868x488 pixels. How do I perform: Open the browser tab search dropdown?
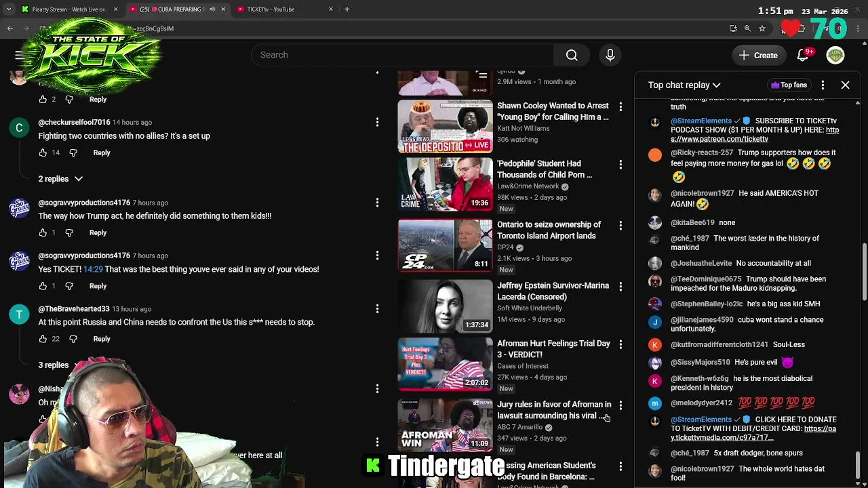(x=9, y=9)
